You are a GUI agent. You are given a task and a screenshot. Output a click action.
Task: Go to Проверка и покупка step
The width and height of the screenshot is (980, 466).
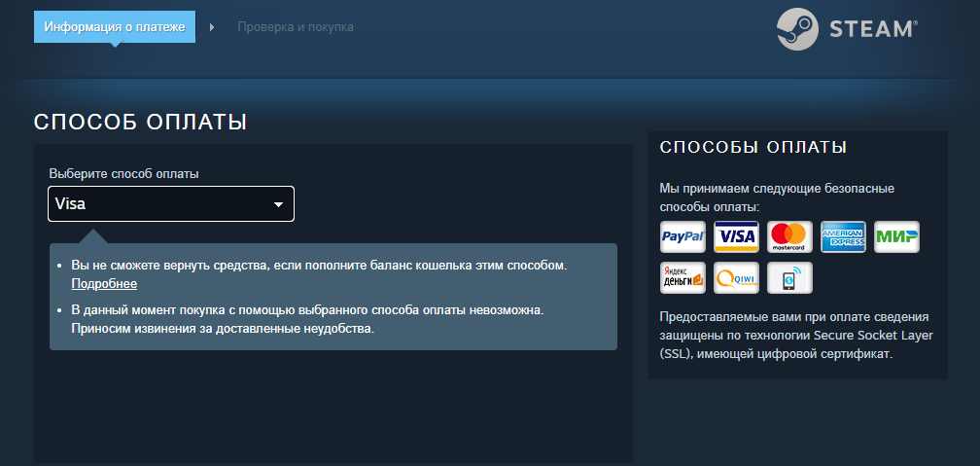click(x=295, y=27)
